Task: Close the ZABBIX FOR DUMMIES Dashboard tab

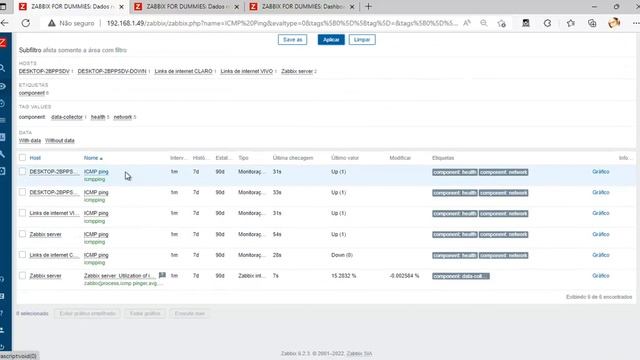Action: point(352,7)
